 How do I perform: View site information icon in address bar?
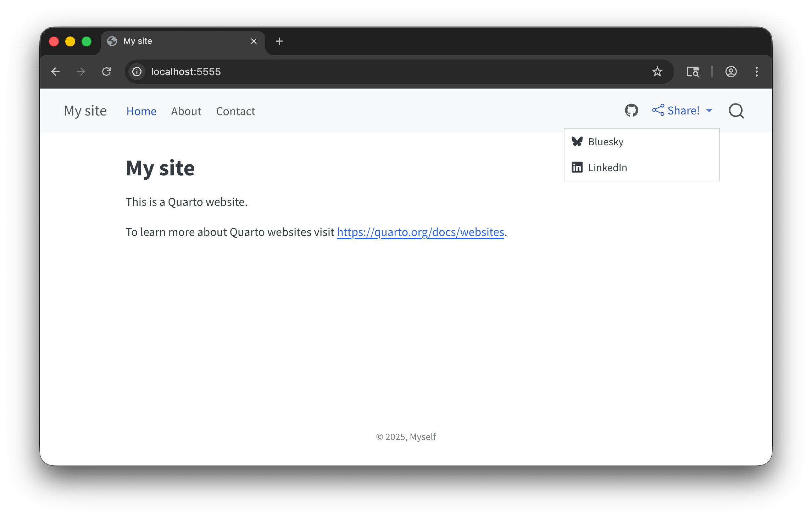(x=137, y=72)
